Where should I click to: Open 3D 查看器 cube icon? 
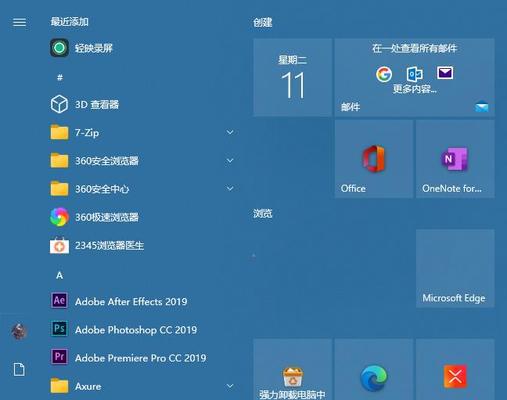(59, 104)
